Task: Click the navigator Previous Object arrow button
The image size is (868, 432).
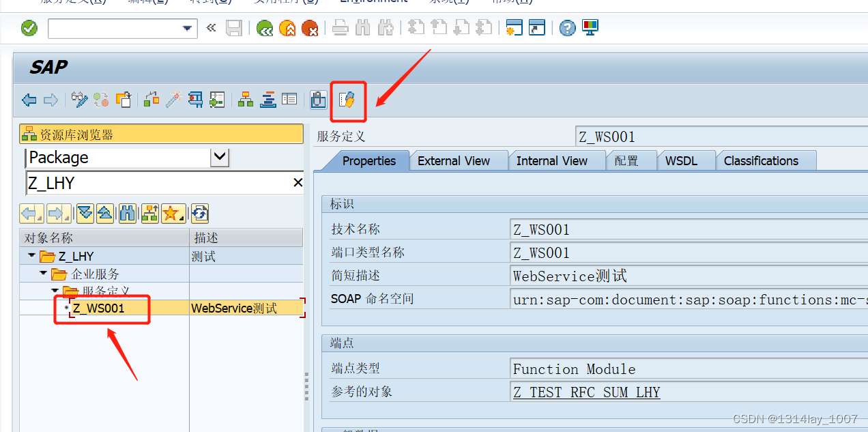Action: tap(31, 214)
